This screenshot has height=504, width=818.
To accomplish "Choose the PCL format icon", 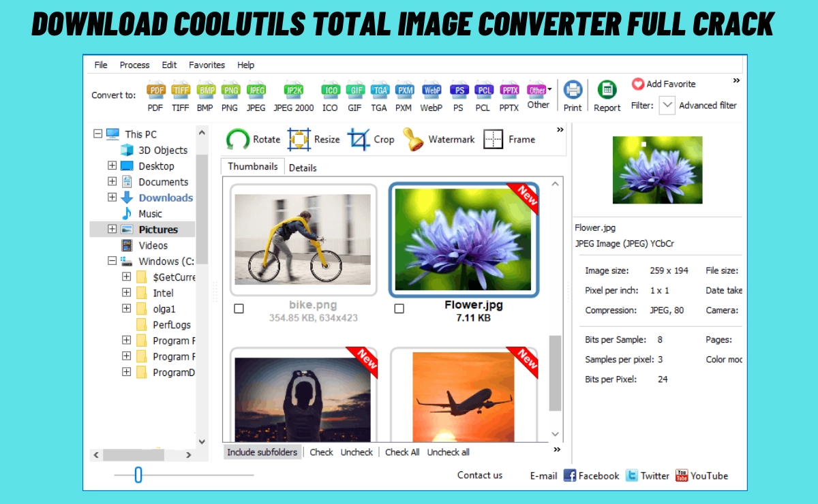I will coord(483,97).
